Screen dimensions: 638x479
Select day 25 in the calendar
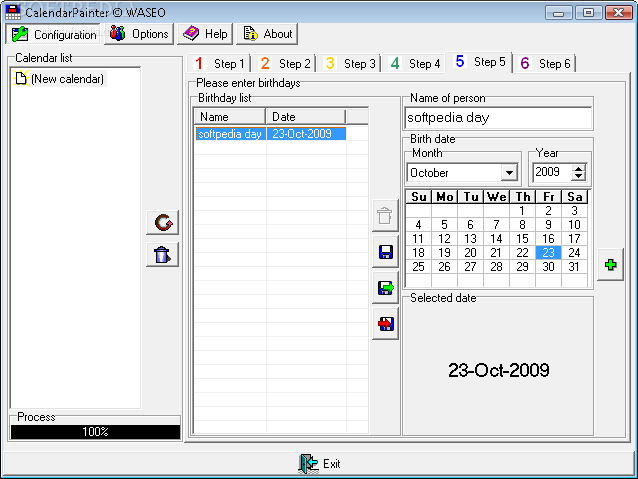418,267
